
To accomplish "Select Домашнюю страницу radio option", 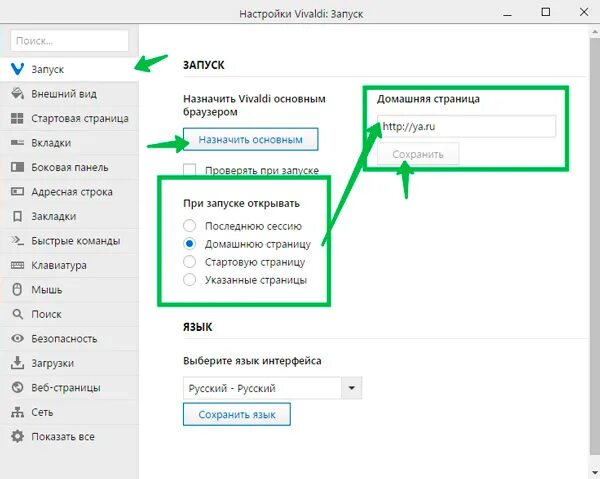I will [x=189, y=244].
